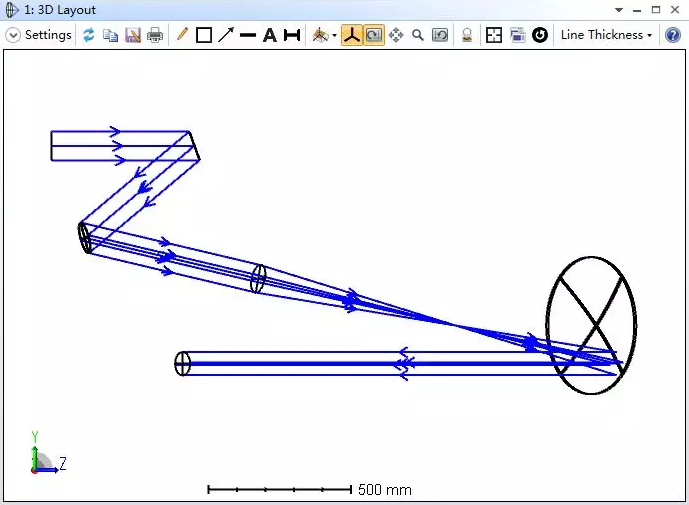Select the line annotation tool
689x505 pixels.
(x=248, y=35)
